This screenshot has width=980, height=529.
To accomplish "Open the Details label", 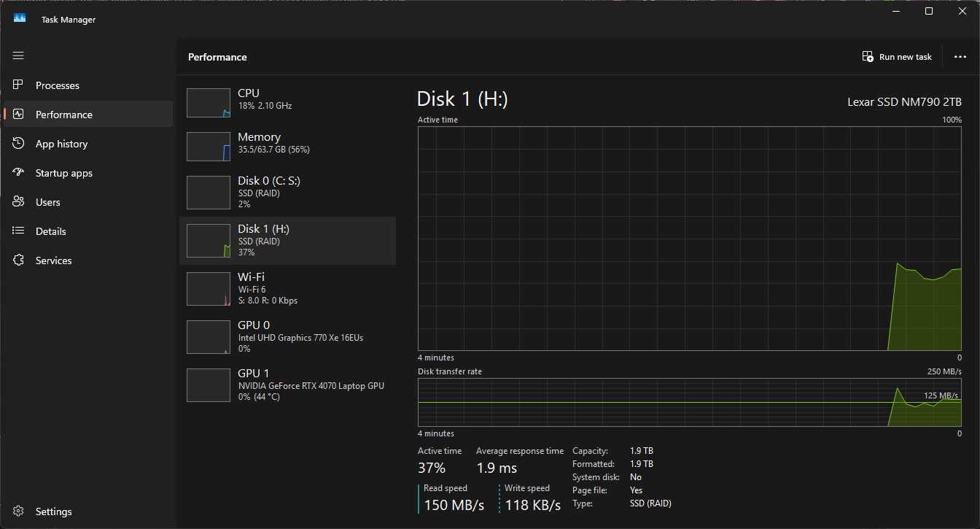I will [51, 231].
